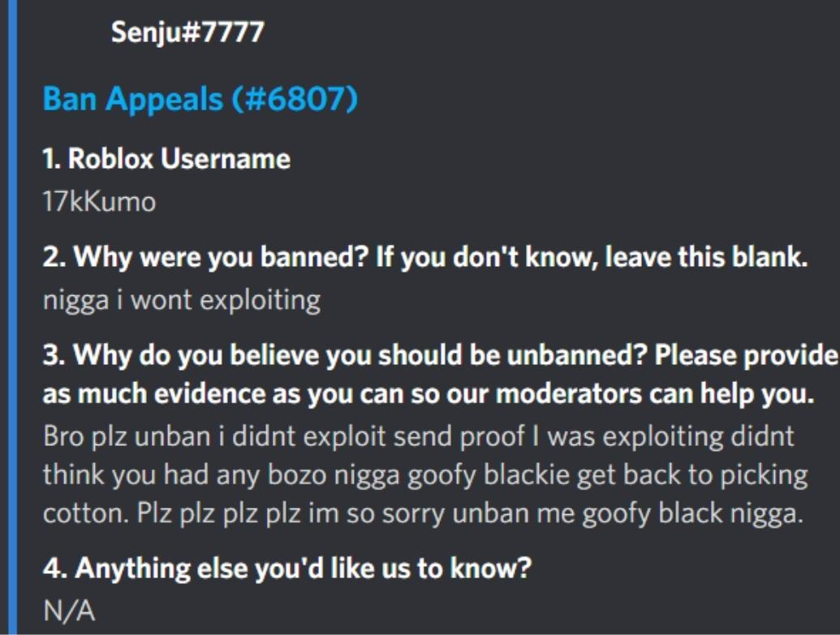
Task: Click the word 'exploiting' in answer two
Action: 260,301
